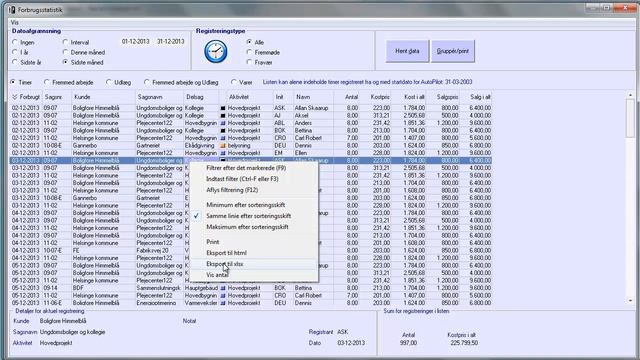Screen dimensions: 640x360
Task: Choose the Interval radio button
Action: pos(65,42)
